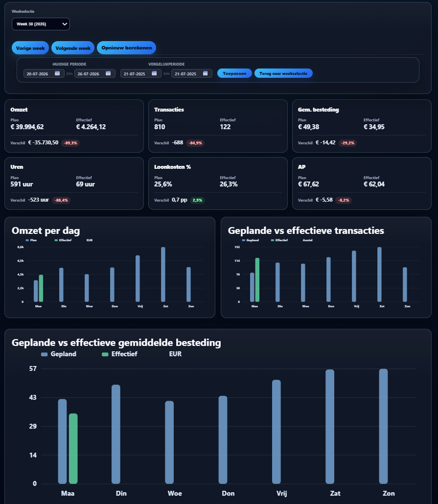Image resolution: width=438 pixels, height=504 pixels.
Task: Click Zat bar in transacties chart
Action: coord(379,275)
